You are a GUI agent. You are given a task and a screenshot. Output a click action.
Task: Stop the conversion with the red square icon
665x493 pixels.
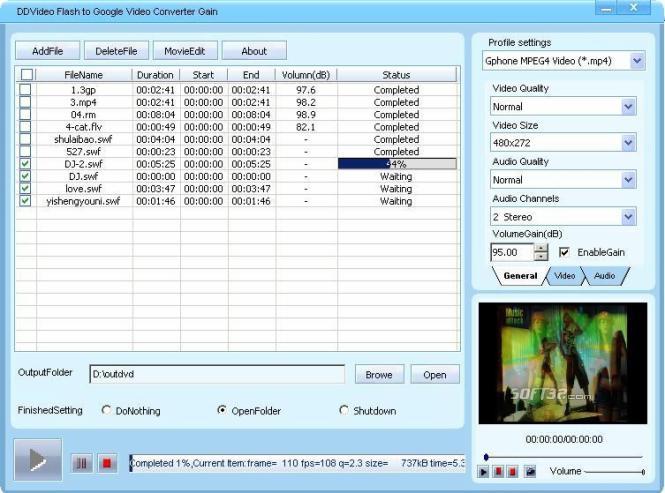107,463
